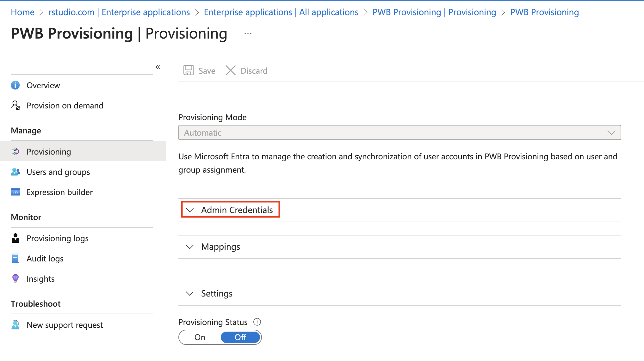The image size is (644, 361).
Task: Click the Discard button label
Action: point(254,70)
